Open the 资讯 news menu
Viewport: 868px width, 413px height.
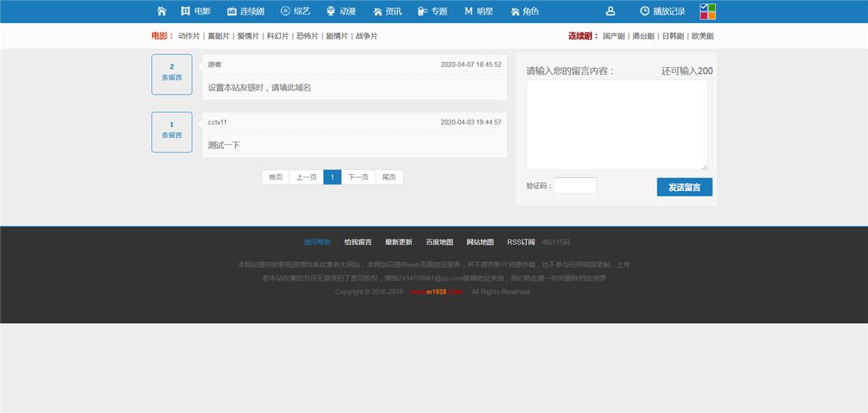coord(387,11)
